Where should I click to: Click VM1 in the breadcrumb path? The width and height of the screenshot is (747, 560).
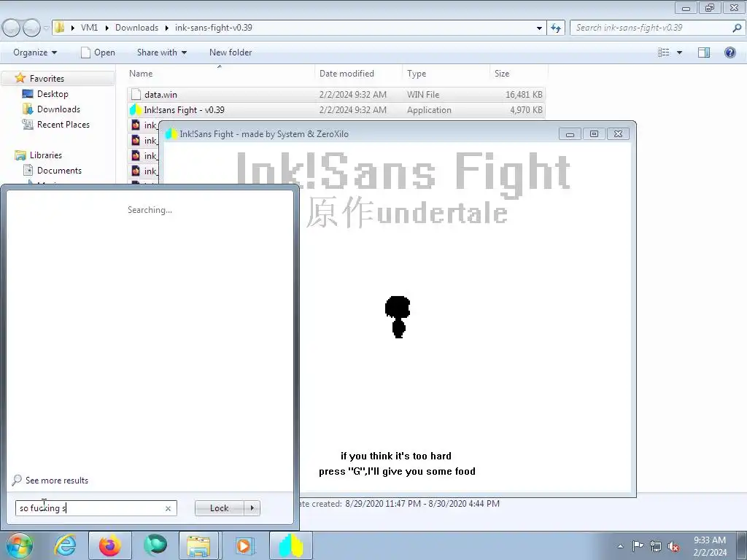pos(89,28)
